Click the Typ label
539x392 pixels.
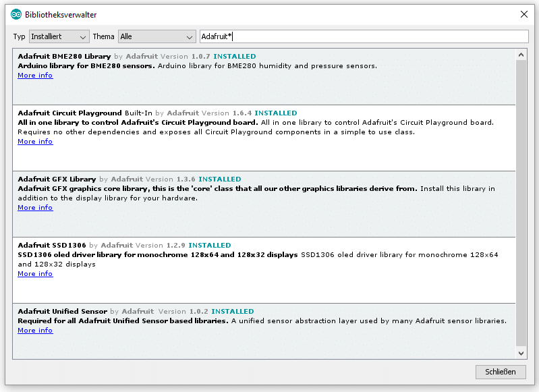(20, 36)
